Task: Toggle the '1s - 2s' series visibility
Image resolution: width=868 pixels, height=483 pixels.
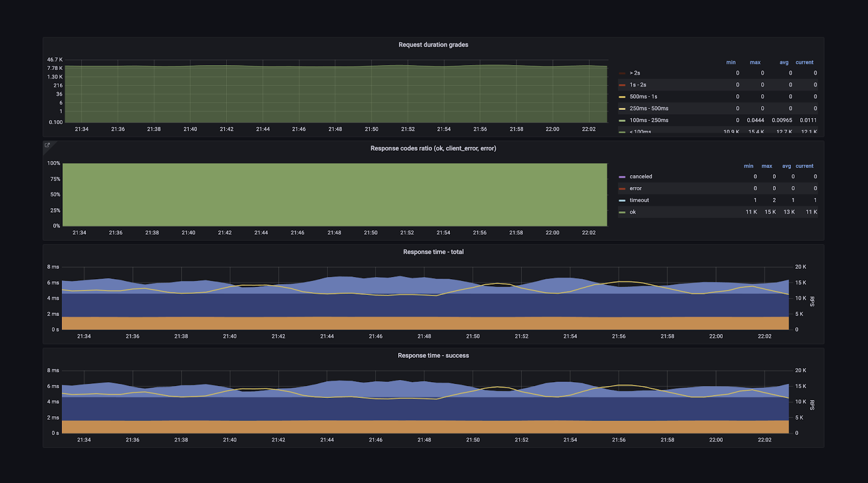Action: pos(638,85)
